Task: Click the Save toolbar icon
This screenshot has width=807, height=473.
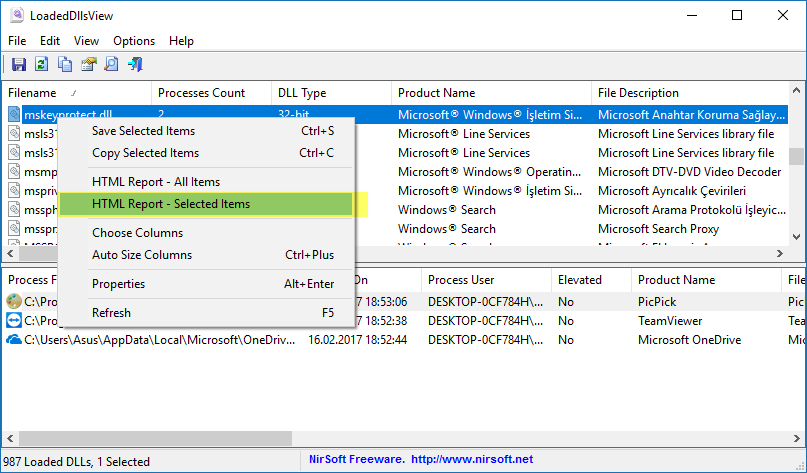Action: [18, 65]
